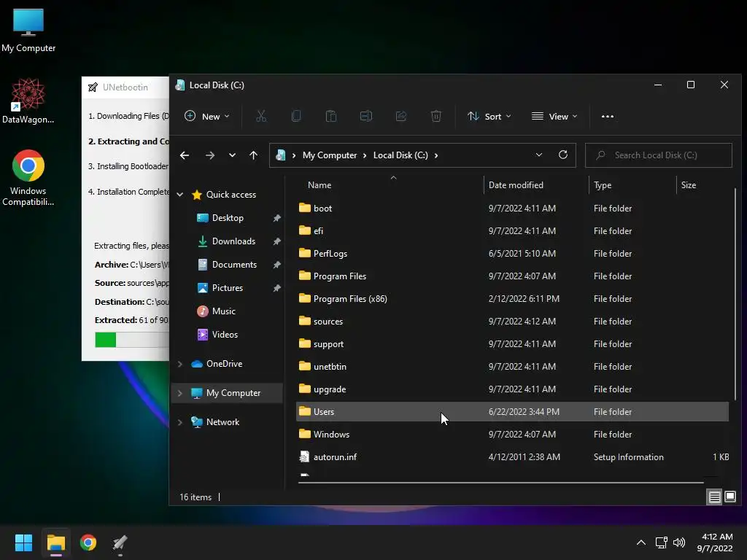Collapse Quick access tree node

[x=179, y=194]
